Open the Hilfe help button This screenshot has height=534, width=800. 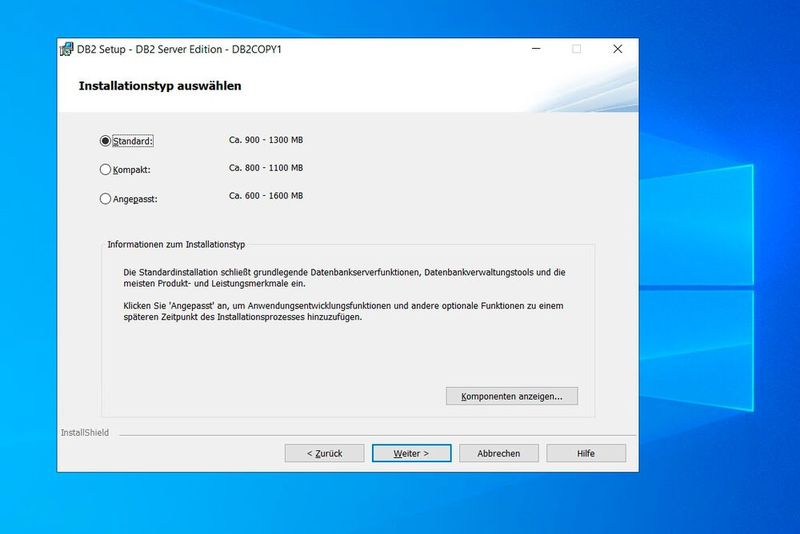[586, 453]
